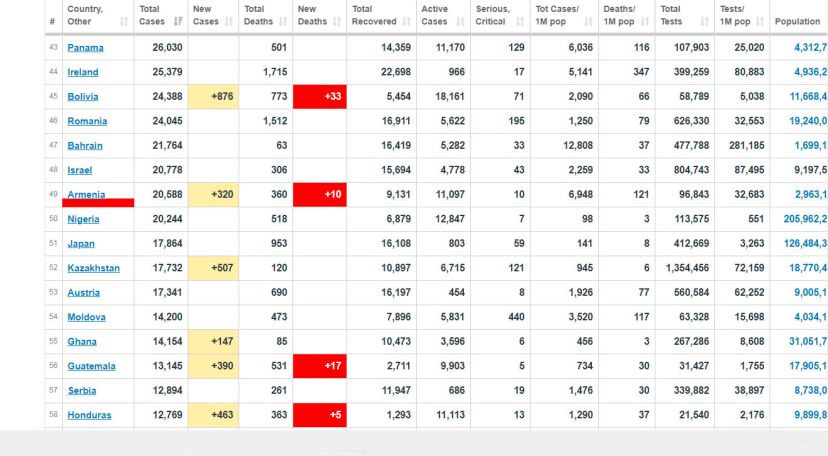The width and height of the screenshot is (828, 456).
Task: Sort by Active Cases column icon
Action: pyautogui.click(x=460, y=22)
